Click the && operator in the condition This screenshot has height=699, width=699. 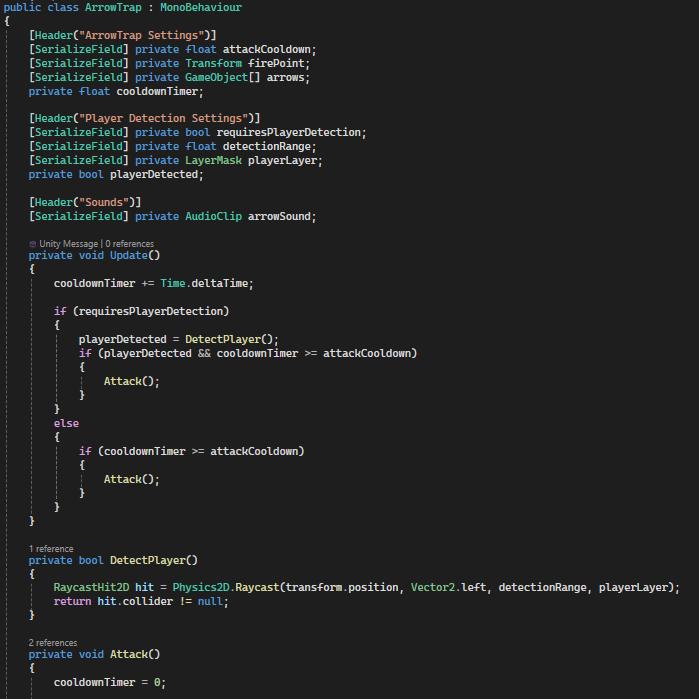coord(204,354)
